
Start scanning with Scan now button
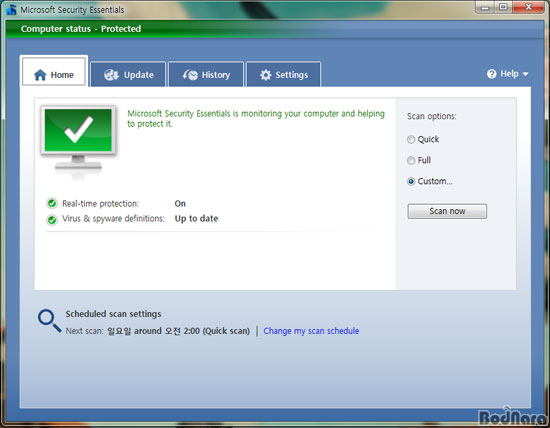point(447,211)
